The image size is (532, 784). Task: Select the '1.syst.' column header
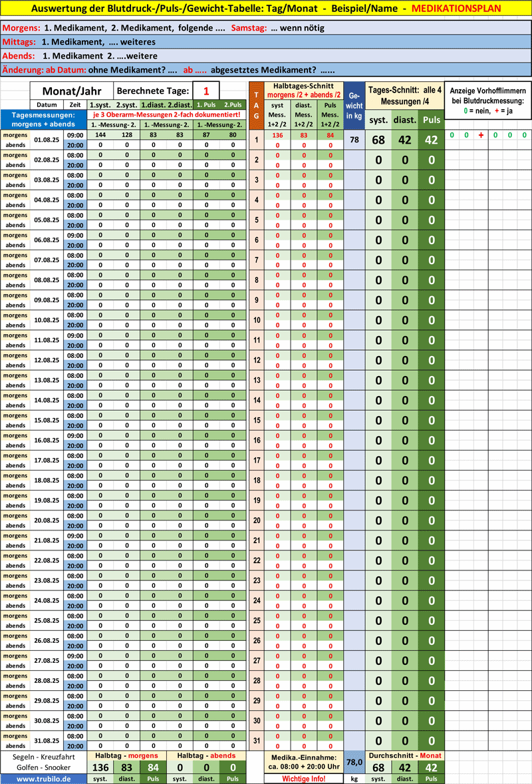tap(100, 105)
